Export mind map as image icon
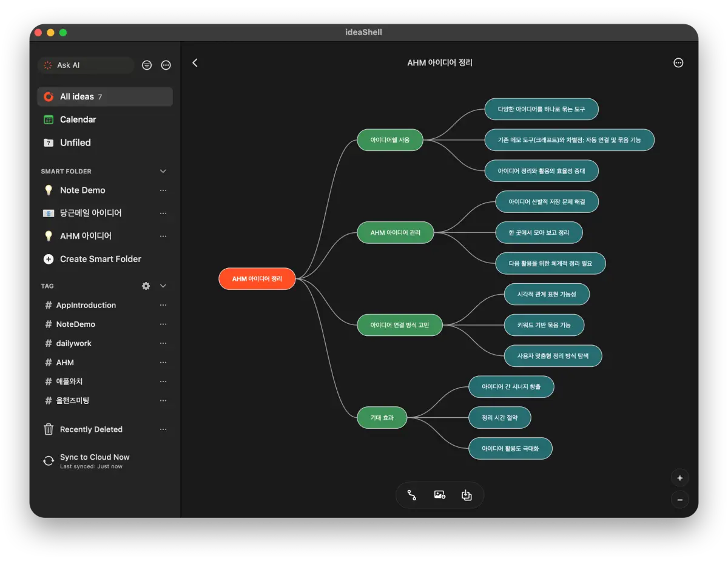Image resolution: width=728 pixels, height=564 pixels. (x=440, y=495)
